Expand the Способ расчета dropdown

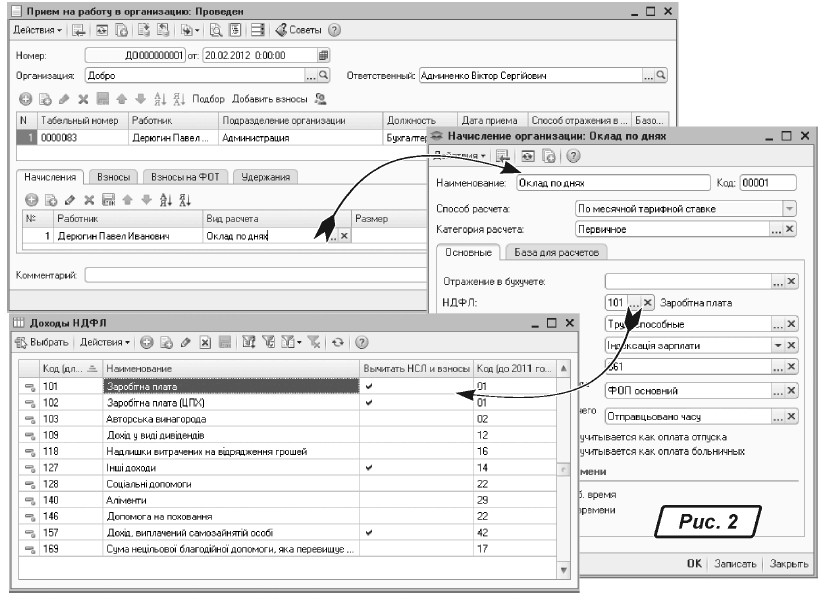coord(790,208)
